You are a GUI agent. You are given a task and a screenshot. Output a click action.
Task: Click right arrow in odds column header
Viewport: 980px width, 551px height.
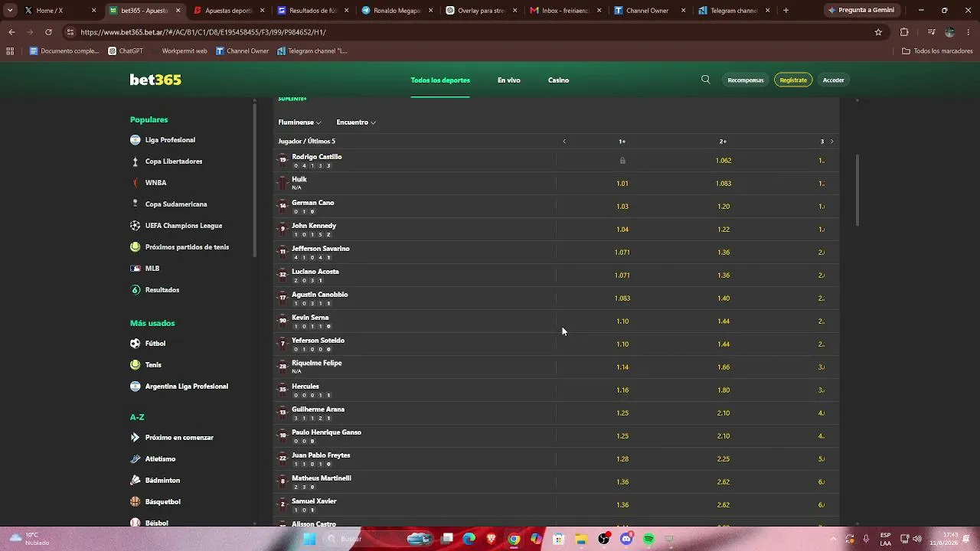coord(832,142)
